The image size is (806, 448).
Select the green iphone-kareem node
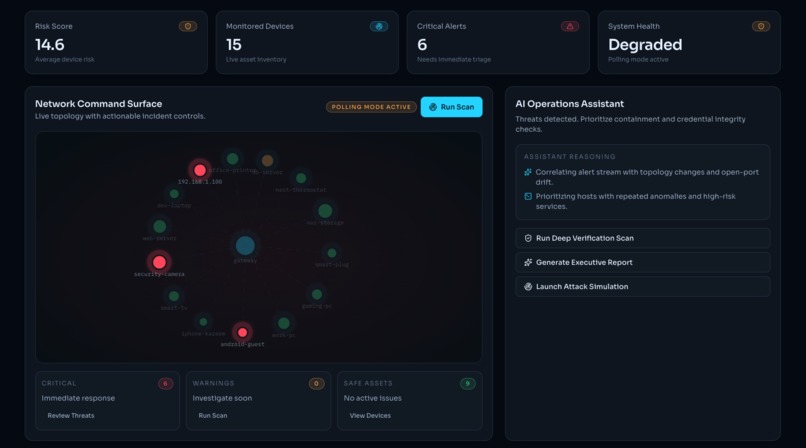pos(203,322)
